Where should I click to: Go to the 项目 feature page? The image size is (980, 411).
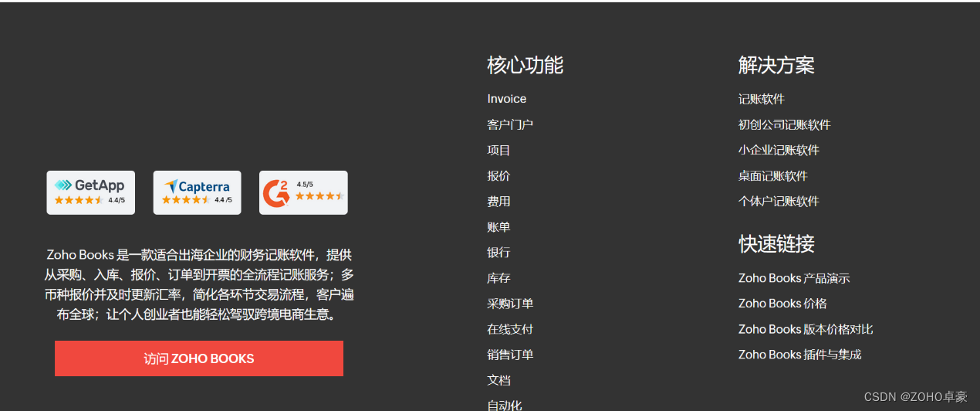click(x=498, y=150)
